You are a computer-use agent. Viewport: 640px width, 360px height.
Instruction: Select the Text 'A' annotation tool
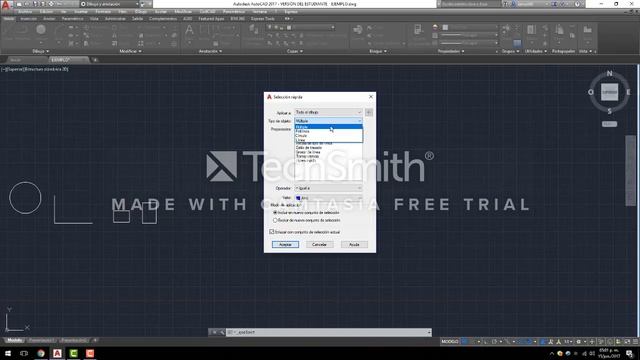189,31
